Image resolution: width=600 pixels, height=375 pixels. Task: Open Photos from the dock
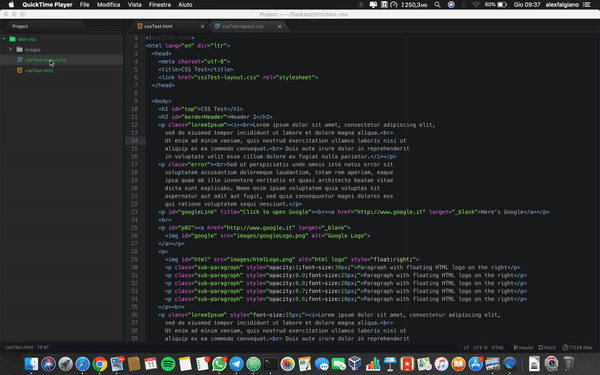tap(288, 364)
